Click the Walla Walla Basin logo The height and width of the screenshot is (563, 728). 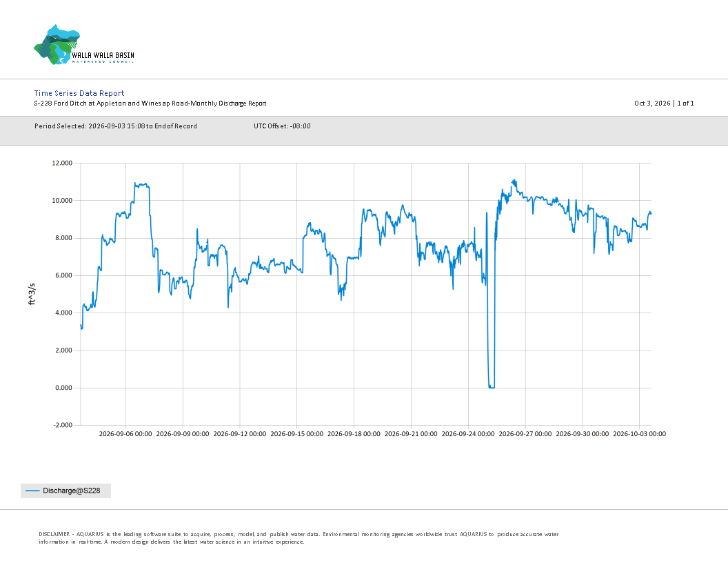coord(84,45)
